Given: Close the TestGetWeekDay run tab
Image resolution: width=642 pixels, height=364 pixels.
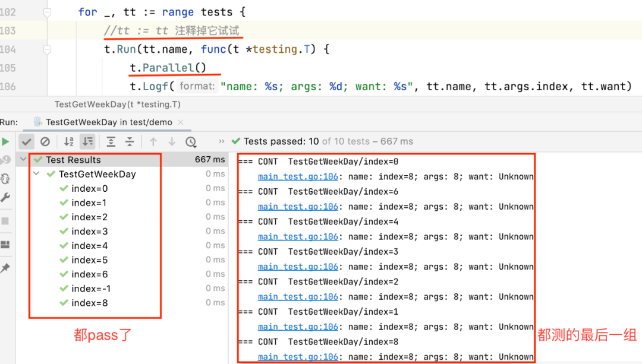Looking at the screenshot, I should pos(181,122).
